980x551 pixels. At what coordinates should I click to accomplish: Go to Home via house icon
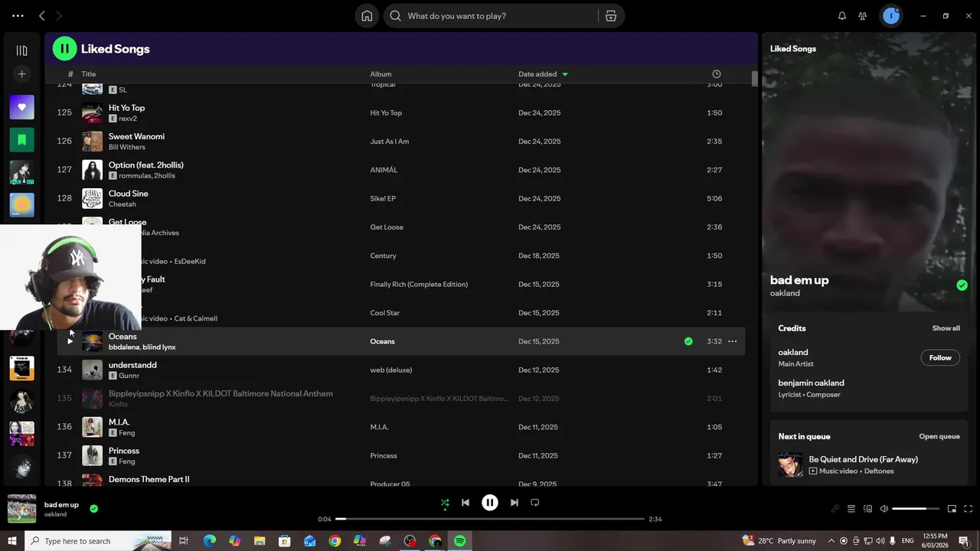click(367, 15)
